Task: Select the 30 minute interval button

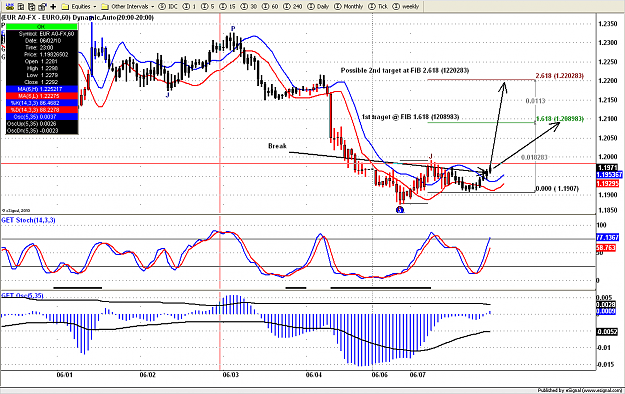Action: click(248, 6)
